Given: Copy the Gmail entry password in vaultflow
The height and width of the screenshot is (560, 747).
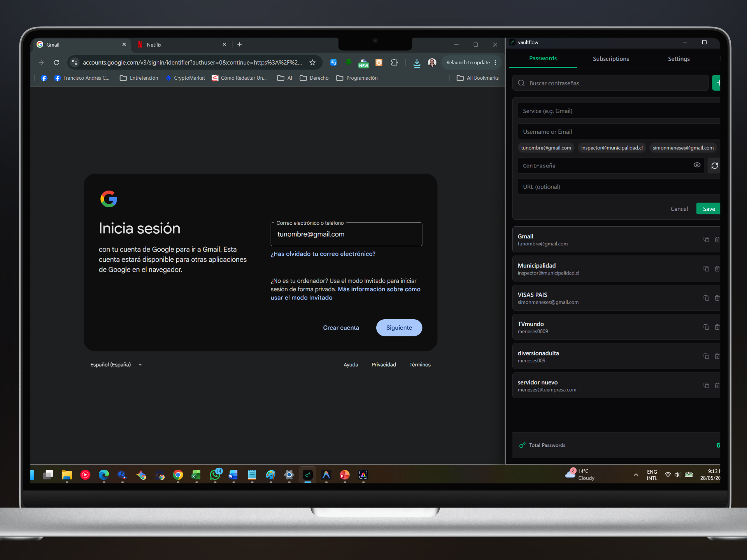Looking at the screenshot, I should click(706, 240).
